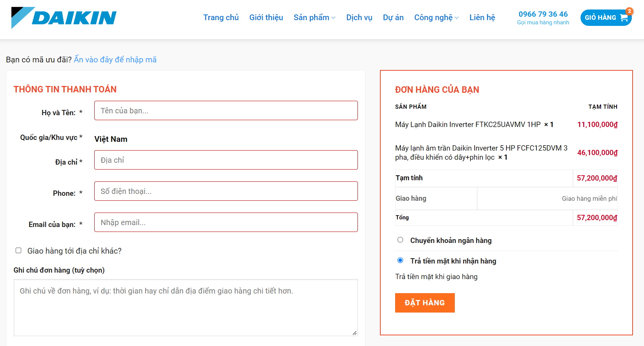Click the Việt Nam country value

click(111, 139)
